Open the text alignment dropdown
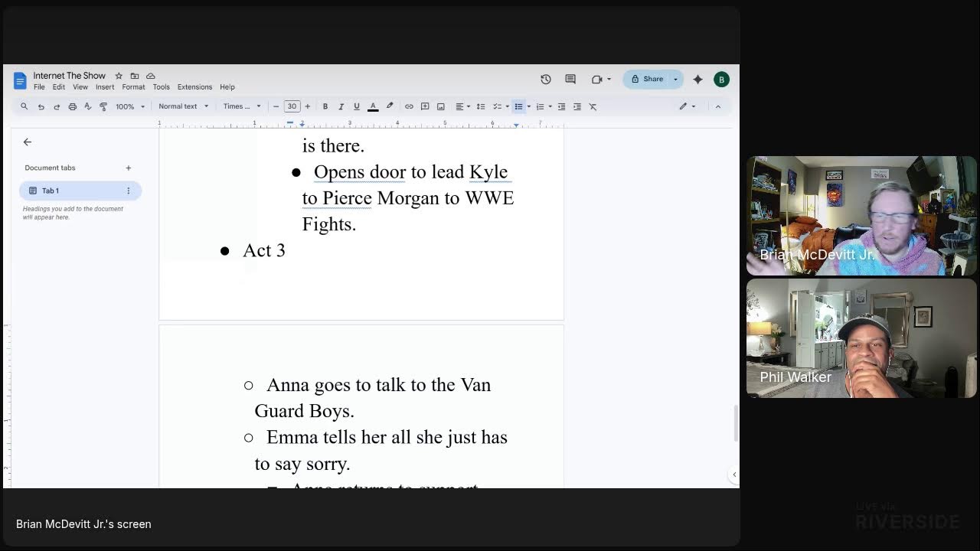This screenshot has width=980, height=551. click(462, 106)
